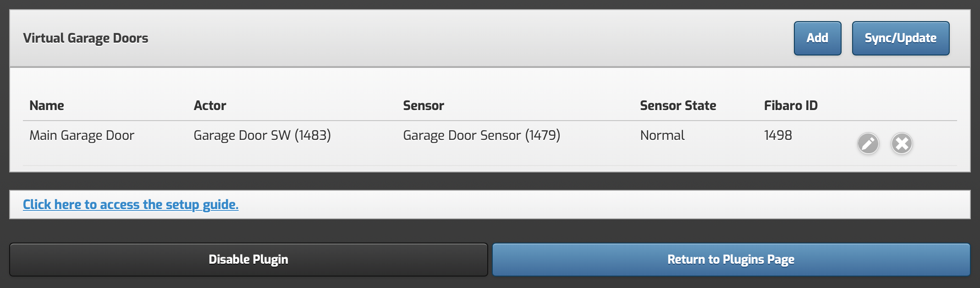Click the Garage Door Sensor (1479) cell
Screen dimensions: 980x288
pos(481,135)
